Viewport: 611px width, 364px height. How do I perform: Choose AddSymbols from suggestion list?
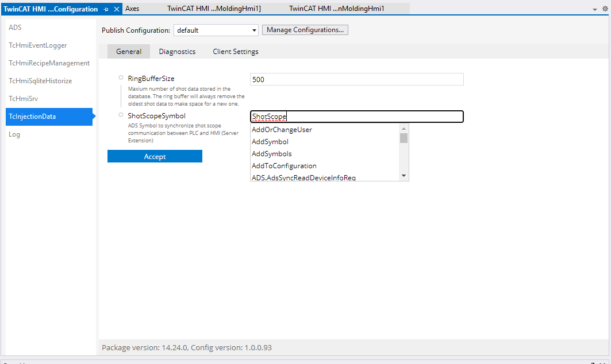(325, 154)
